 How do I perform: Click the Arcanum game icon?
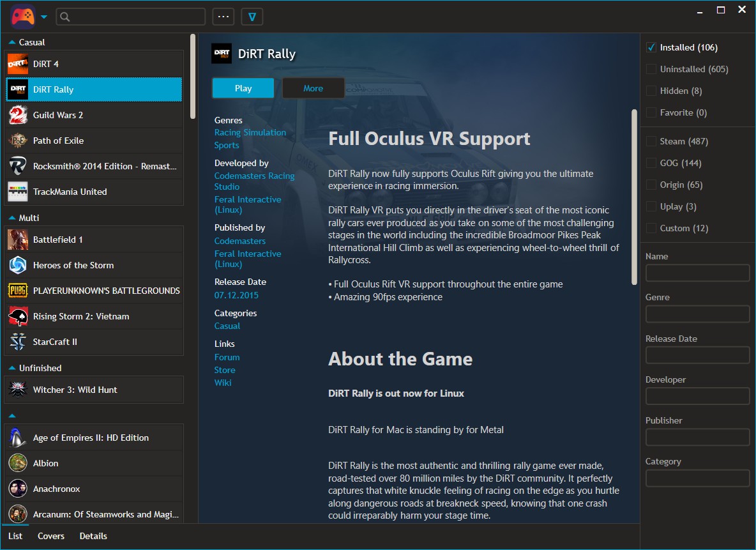pos(18,514)
